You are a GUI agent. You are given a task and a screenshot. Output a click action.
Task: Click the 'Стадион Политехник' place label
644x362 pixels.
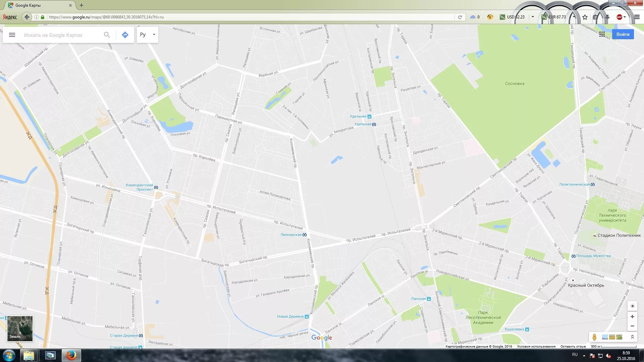point(619,235)
